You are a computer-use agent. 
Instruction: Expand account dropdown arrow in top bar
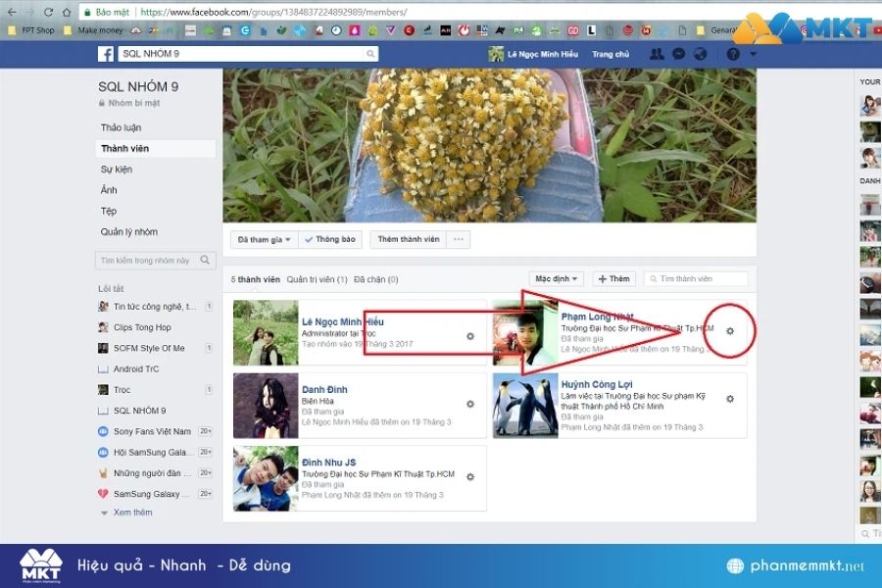pyautogui.click(x=754, y=54)
